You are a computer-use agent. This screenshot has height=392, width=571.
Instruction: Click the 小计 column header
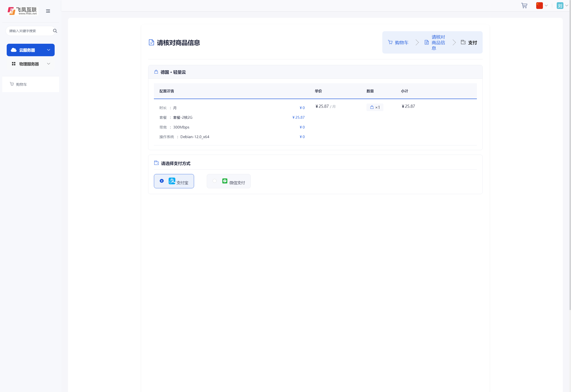(x=405, y=91)
